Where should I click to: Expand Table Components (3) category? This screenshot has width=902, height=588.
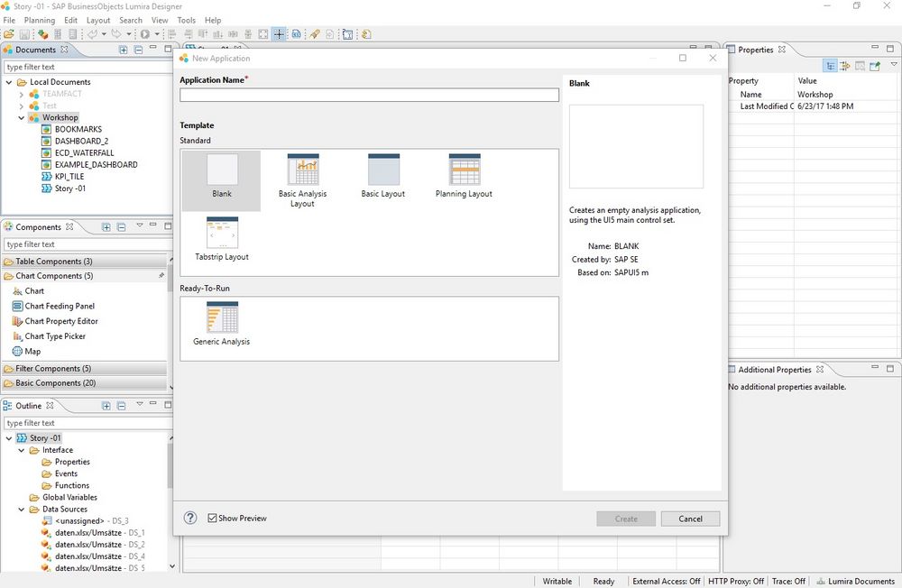(85, 262)
